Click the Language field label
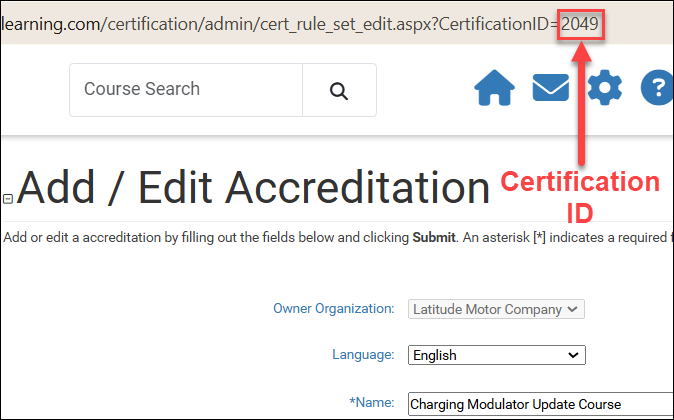Image resolution: width=674 pixels, height=420 pixels. point(365,355)
